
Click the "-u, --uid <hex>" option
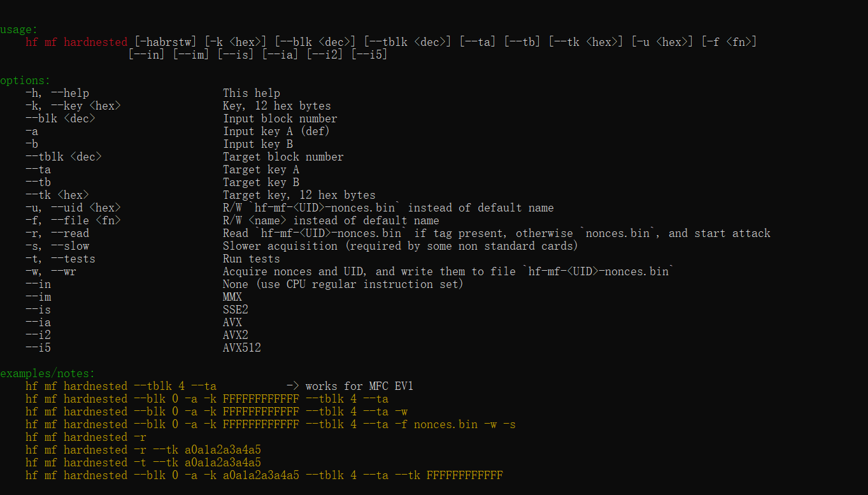click(73, 208)
